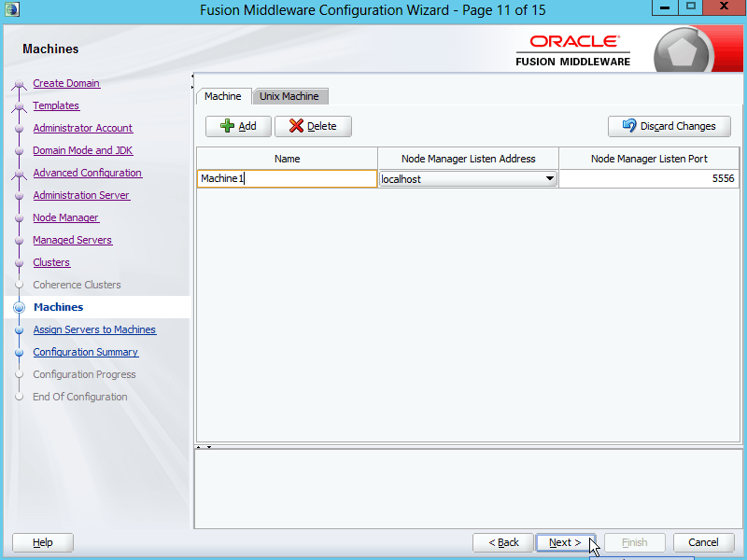
Task: Go to the Next wizard page
Action: [565, 542]
